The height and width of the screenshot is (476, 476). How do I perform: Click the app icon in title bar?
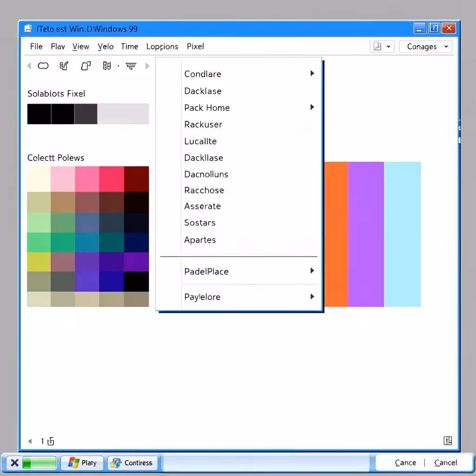28,28
